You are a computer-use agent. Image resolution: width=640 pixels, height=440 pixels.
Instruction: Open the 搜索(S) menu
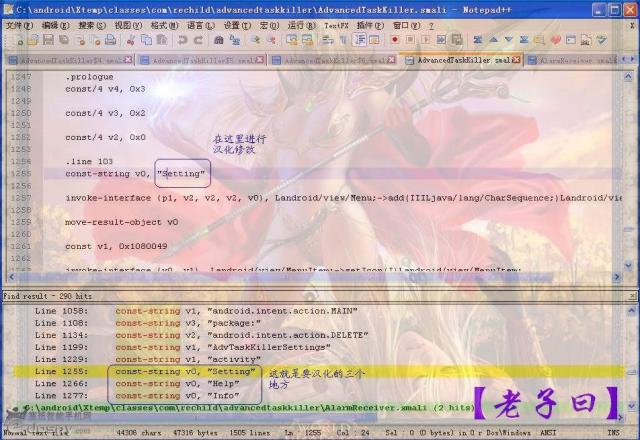point(92,25)
